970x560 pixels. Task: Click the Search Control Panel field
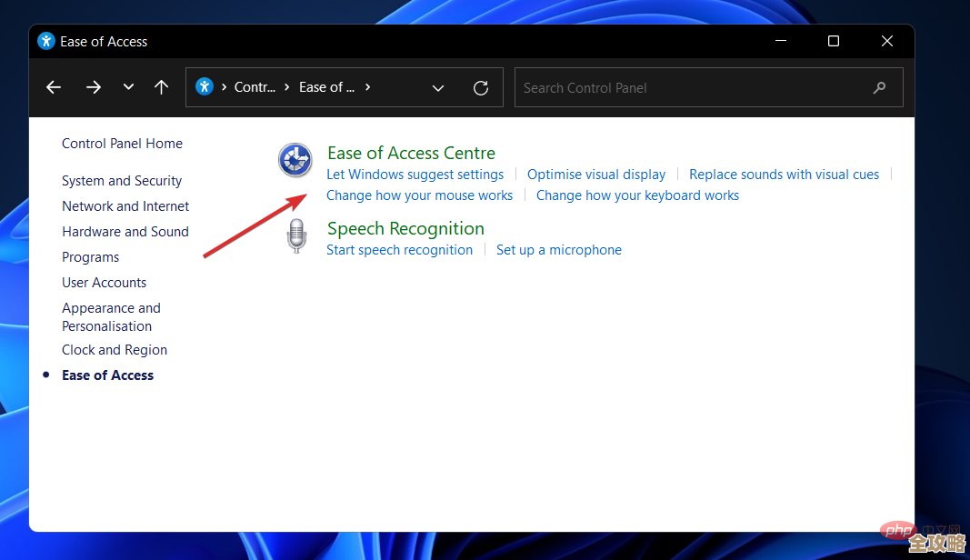pos(691,87)
